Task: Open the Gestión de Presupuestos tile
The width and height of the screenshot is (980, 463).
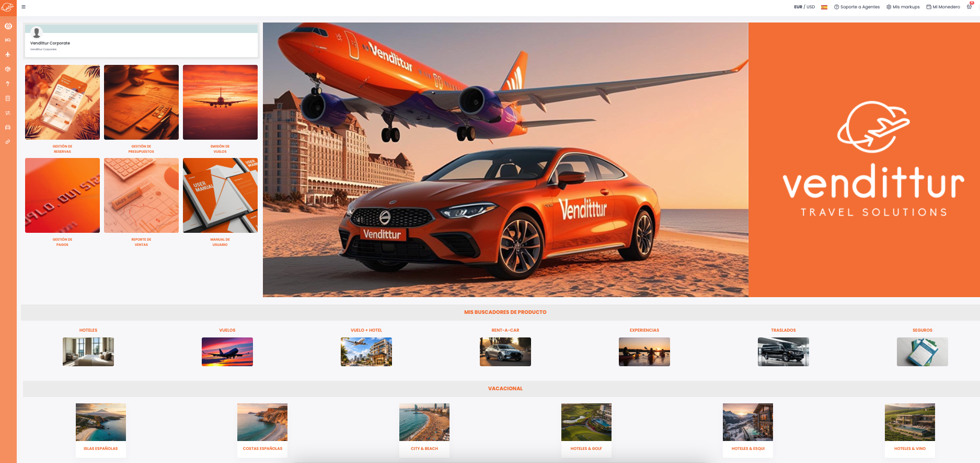Action: (x=141, y=103)
